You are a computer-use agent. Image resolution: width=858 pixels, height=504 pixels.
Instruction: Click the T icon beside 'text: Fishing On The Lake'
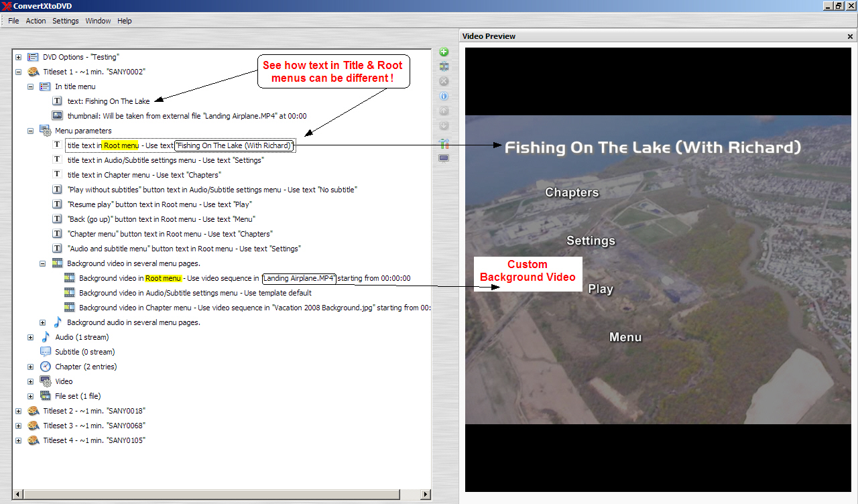coord(58,101)
